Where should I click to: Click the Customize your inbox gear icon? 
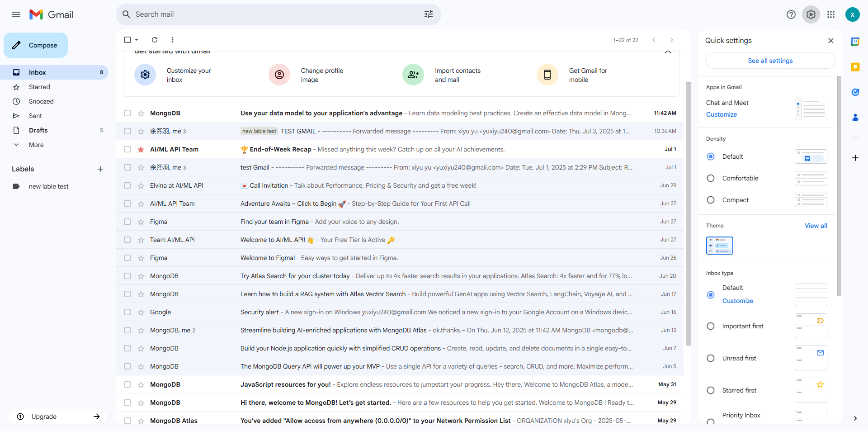click(x=145, y=75)
